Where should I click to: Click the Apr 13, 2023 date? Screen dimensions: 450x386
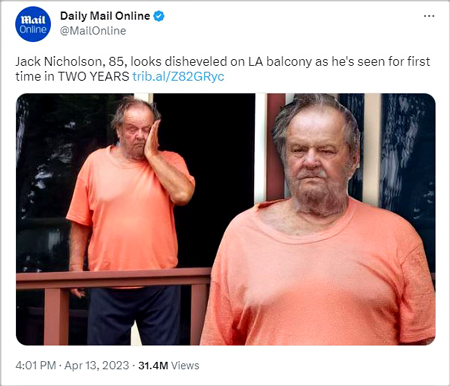pos(97,365)
